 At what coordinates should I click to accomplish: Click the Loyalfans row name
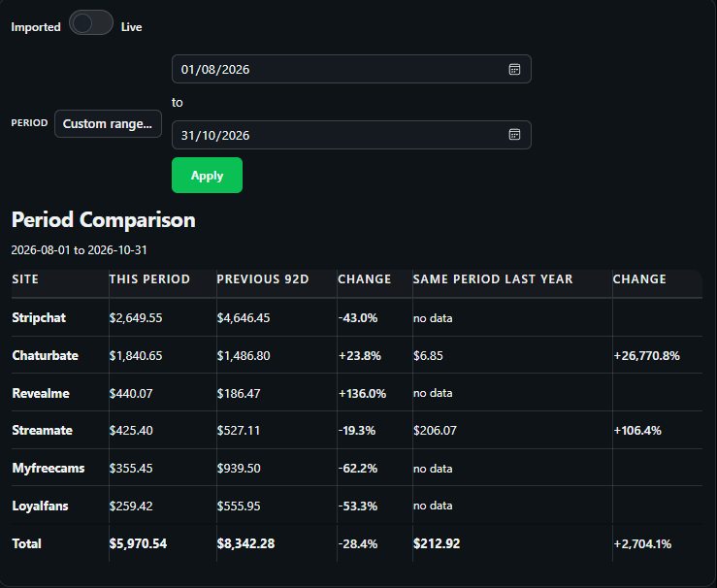point(40,506)
